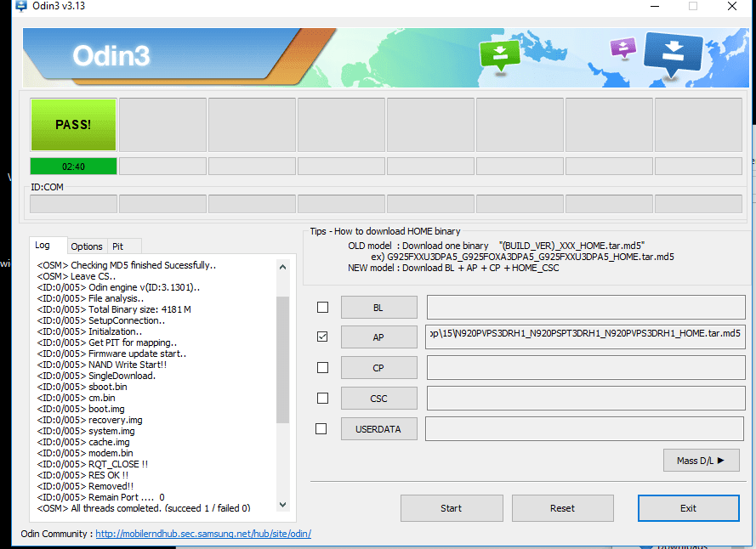Screen dimensions: 756x549
Task: Click the first ID:COM port box
Action: [x=73, y=203]
